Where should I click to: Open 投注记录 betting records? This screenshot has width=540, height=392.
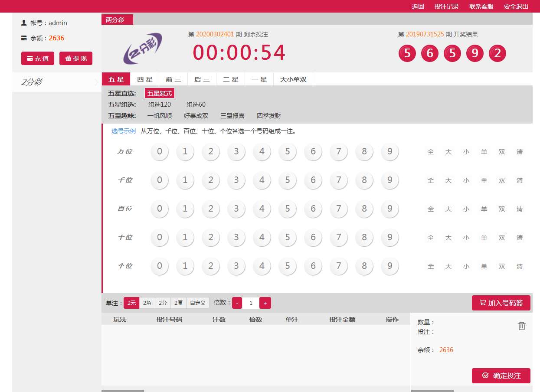[447, 7]
